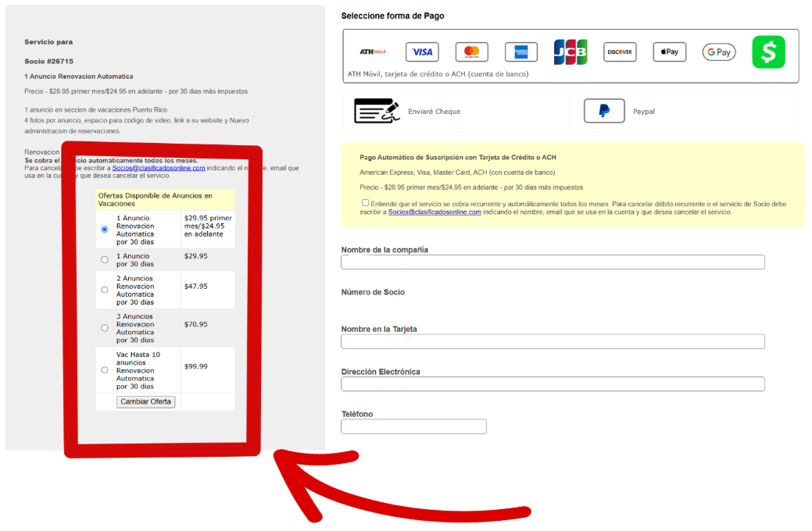Select the 1 Anuncio $29.95 radio option

(105, 259)
